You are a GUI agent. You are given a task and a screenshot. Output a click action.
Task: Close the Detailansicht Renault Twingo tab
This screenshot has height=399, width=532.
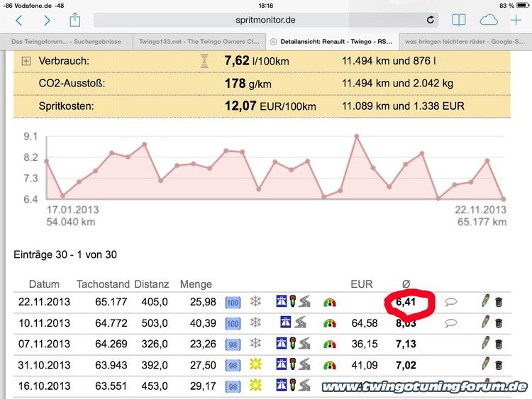coord(273,42)
